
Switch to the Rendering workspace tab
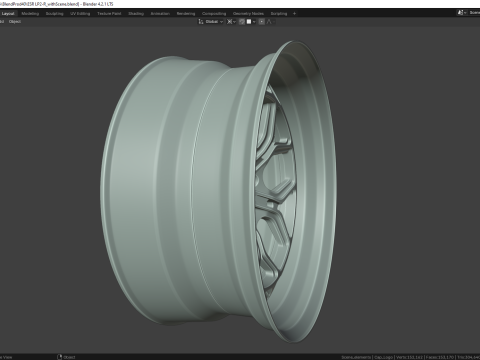pos(186,14)
